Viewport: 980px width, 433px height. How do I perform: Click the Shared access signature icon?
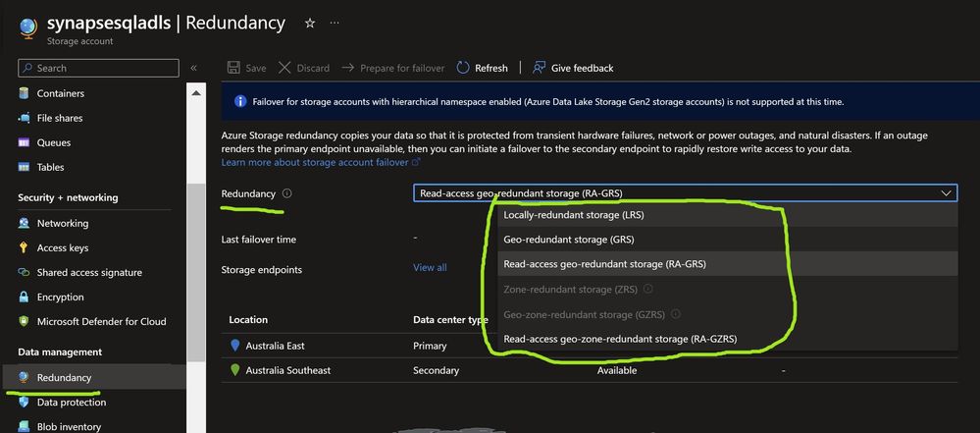24,272
